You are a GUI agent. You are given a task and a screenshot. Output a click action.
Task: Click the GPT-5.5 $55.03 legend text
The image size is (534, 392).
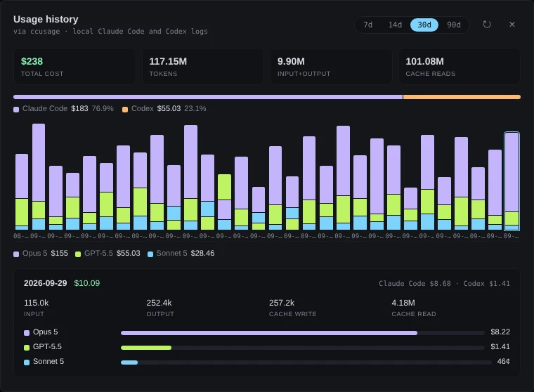(112, 254)
